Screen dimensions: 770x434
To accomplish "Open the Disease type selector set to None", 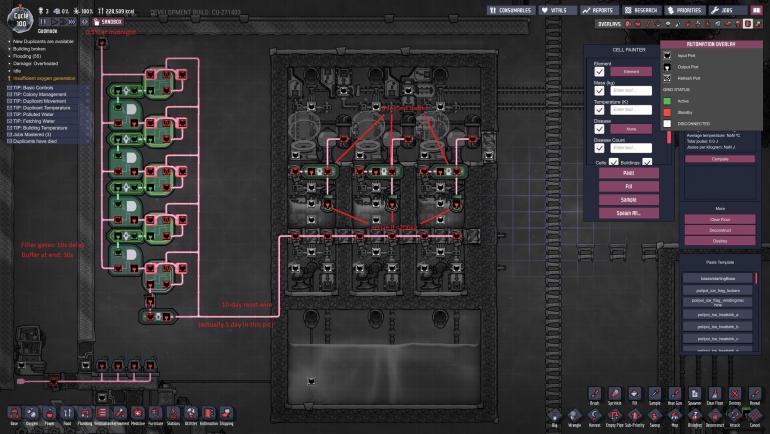I will 631,128.
